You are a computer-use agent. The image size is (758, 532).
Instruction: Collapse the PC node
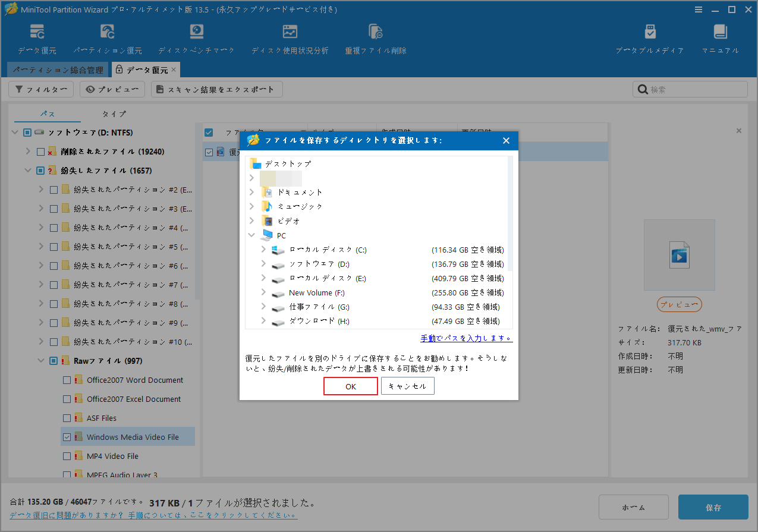coord(251,235)
